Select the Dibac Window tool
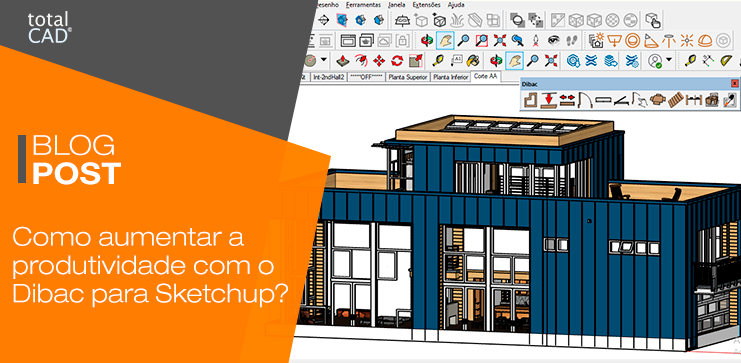The height and width of the screenshot is (363, 741). click(603, 100)
